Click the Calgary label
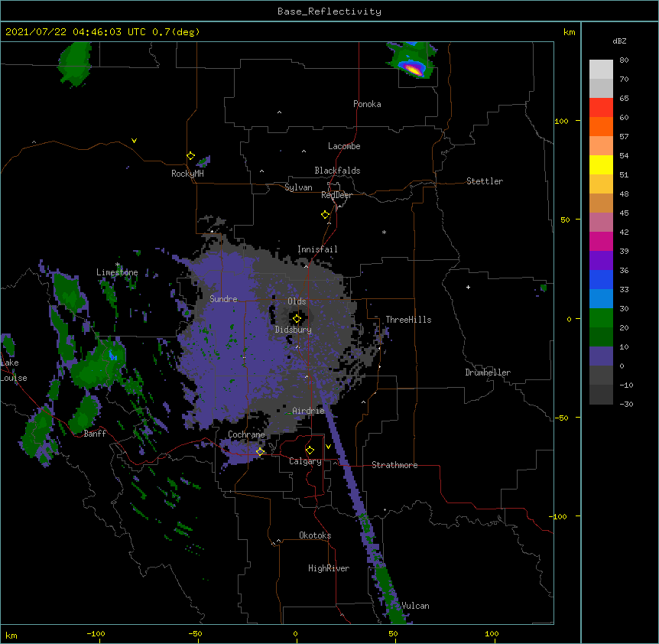Image resolution: width=659 pixels, height=644 pixels. [x=305, y=461]
